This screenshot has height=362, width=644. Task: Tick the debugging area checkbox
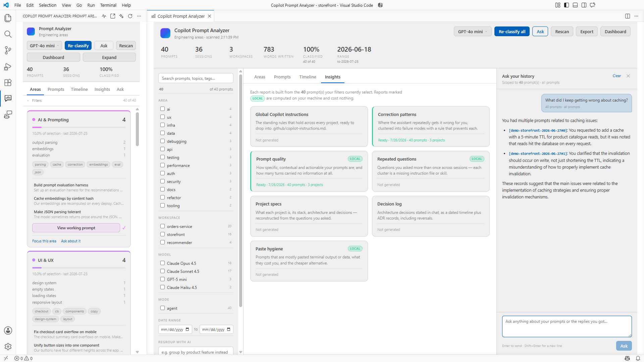pos(163,141)
